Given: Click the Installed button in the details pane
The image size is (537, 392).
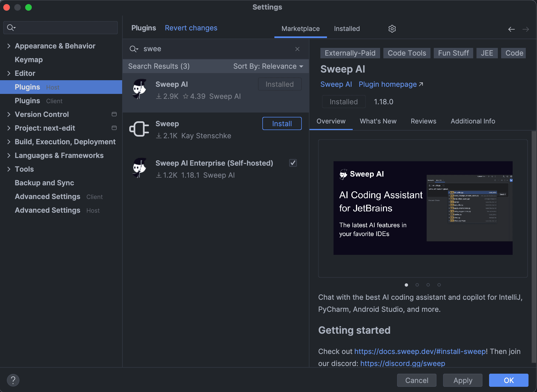Looking at the screenshot, I should (344, 102).
